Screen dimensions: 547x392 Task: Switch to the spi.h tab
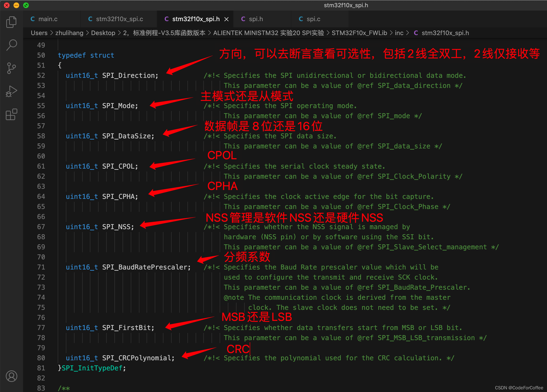click(x=256, y=19)
